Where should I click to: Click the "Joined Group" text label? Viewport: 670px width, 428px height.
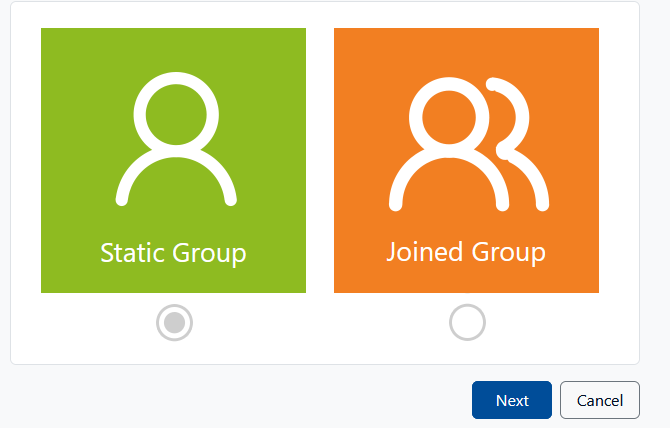(x=466, y=251)
